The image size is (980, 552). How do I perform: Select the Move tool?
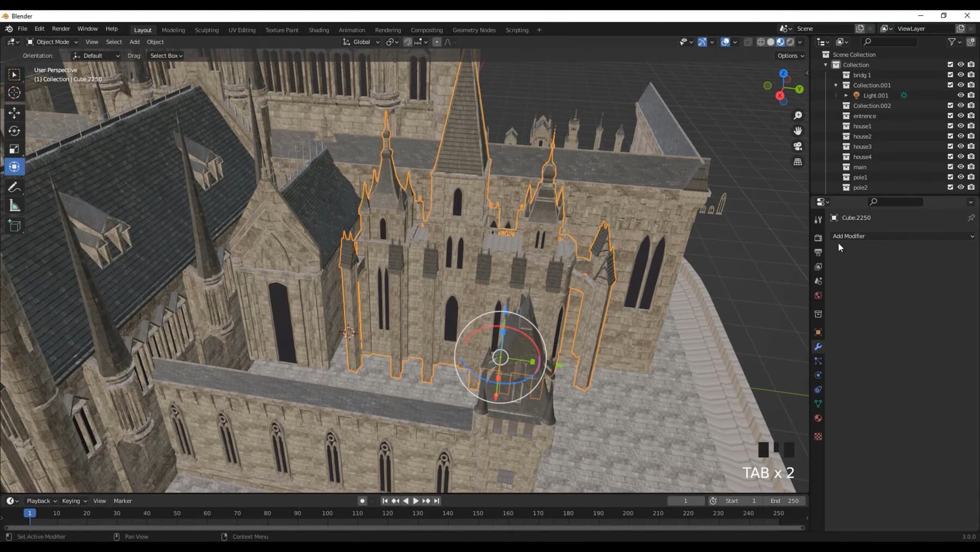pyautogui.click(x=15, y=113)
